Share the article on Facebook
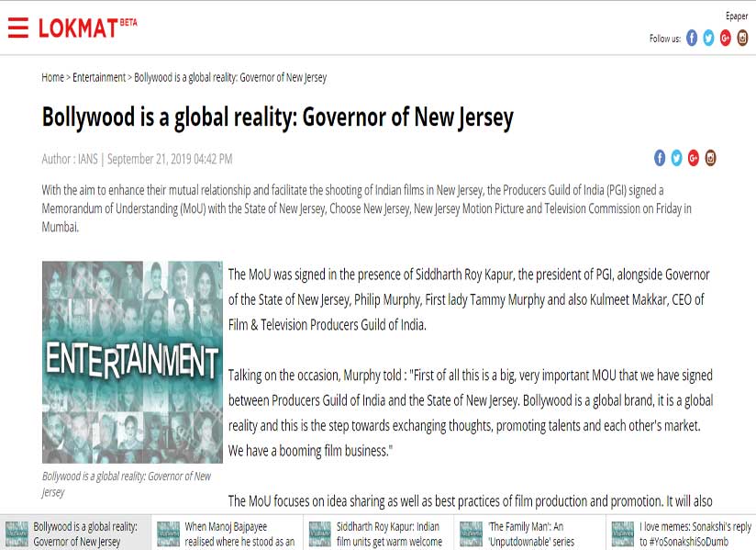756x550 pixels. tap(660, 158)
